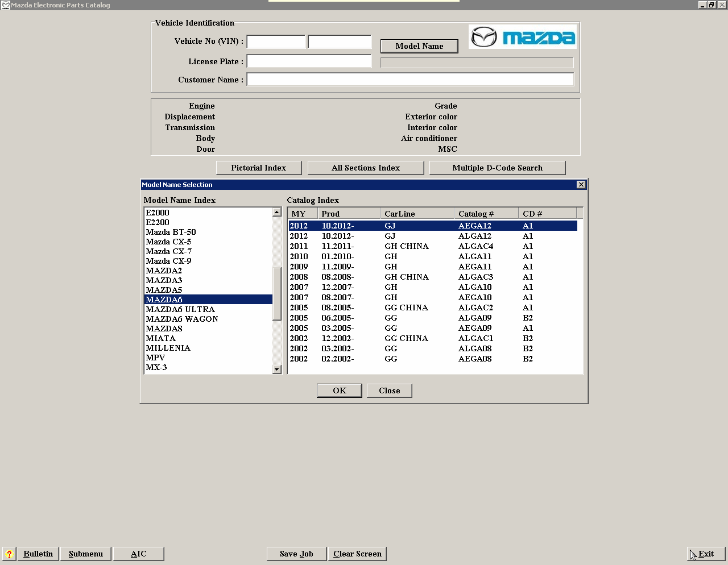Screen dimensions: 728x565
Task: Pick the 2002 AEGA08 catalog entry
Action: (432, 359)
